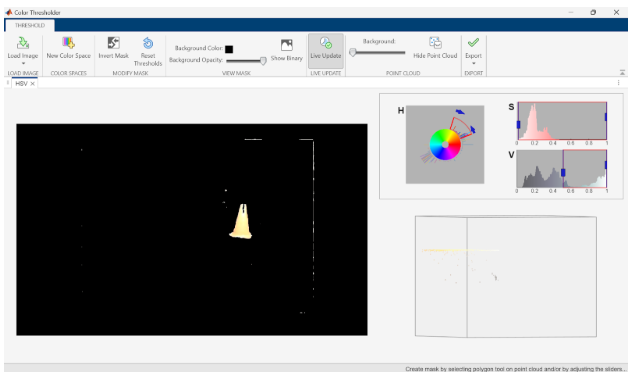633x378 pixels.
Task: Click the S histogram plot area
Action: 562,121
